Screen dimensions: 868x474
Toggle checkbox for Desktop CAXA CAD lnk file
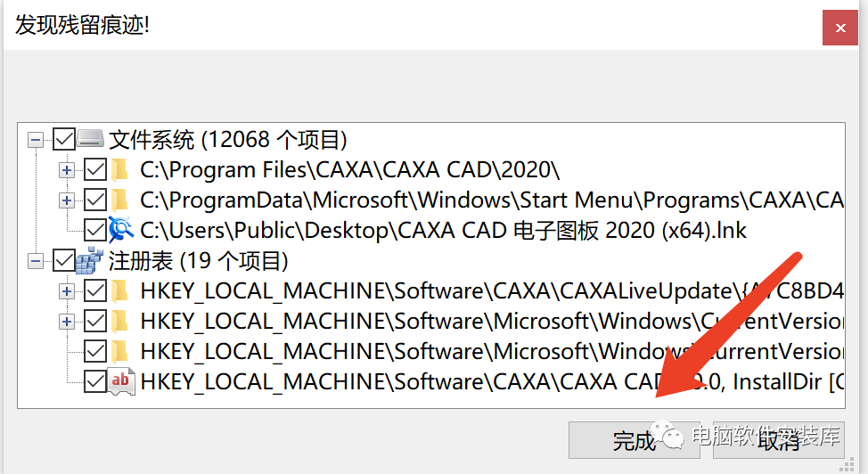point(95,230)
